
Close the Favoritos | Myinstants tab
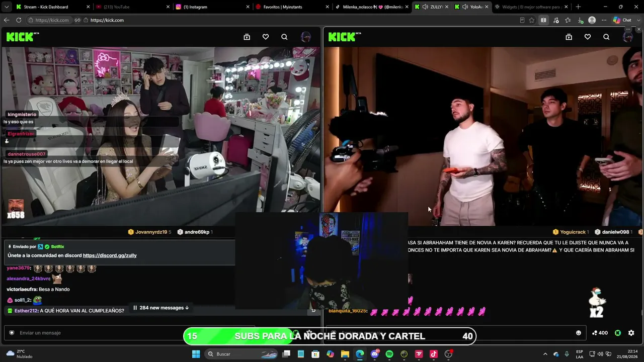pyautogui.click(x=327, y=7)
